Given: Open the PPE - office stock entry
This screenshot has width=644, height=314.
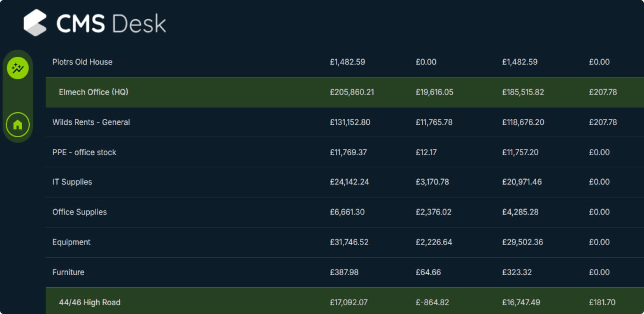Looking at the screenshot, I should tap(84, 152).
